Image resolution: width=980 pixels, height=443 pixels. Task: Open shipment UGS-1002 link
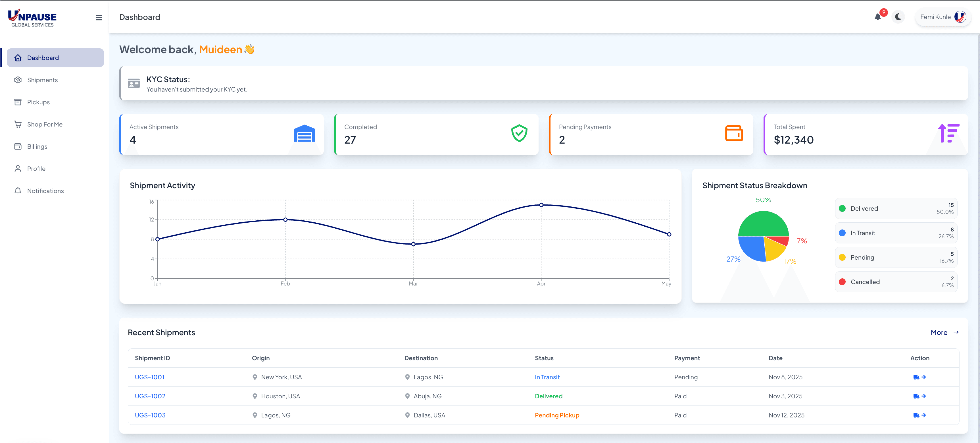[x=150, y=396]
